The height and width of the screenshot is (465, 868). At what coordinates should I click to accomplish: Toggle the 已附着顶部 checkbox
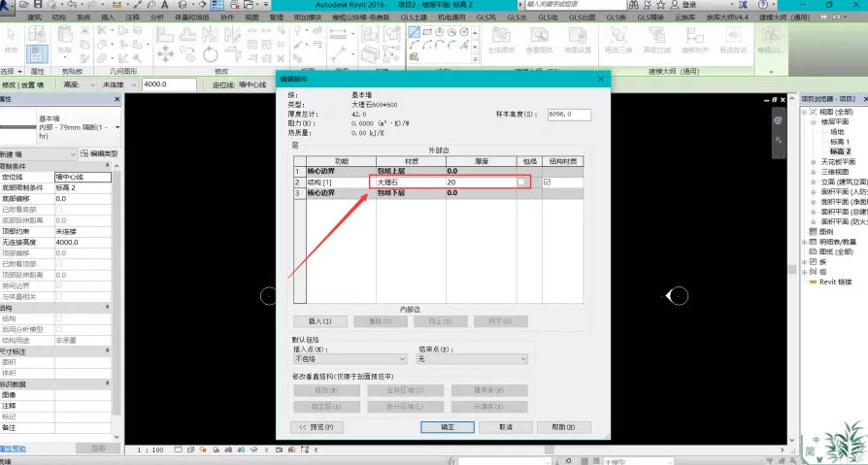pos(59,264)
